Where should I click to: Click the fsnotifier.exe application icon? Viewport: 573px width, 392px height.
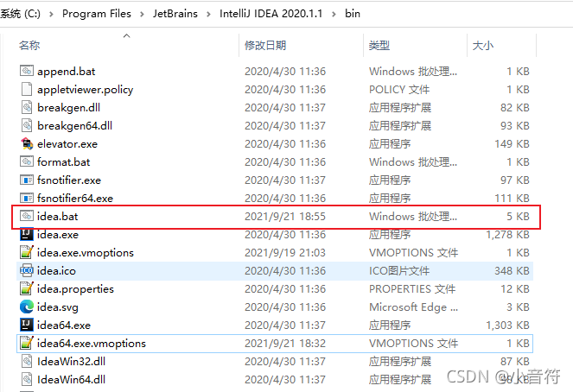[26, 180]
